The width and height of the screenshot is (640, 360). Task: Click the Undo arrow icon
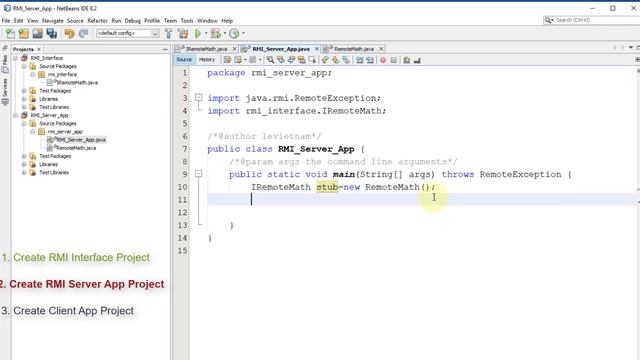[69, 33]
